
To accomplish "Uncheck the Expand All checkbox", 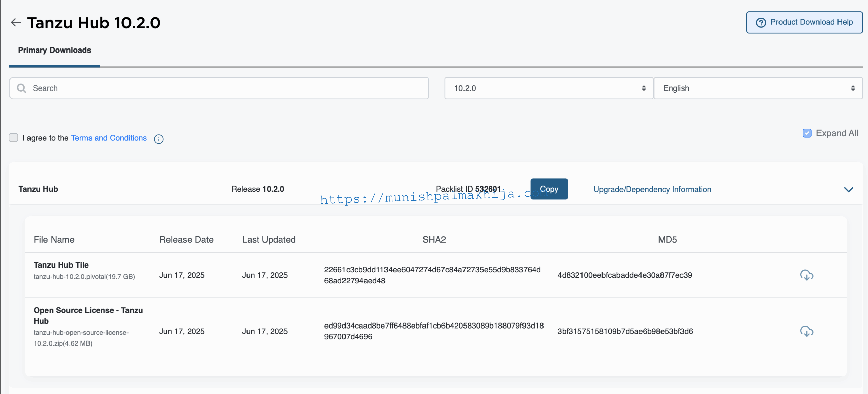I will 807,133.
